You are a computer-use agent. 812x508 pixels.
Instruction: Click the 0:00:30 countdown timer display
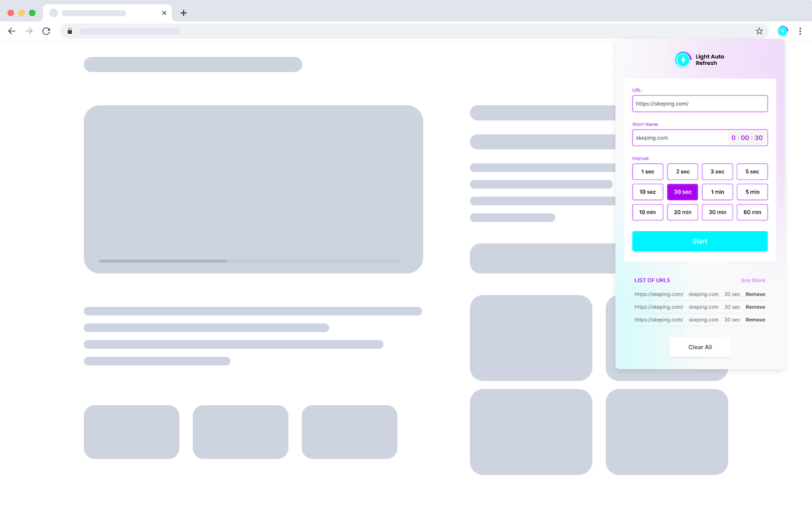(747, 138)
